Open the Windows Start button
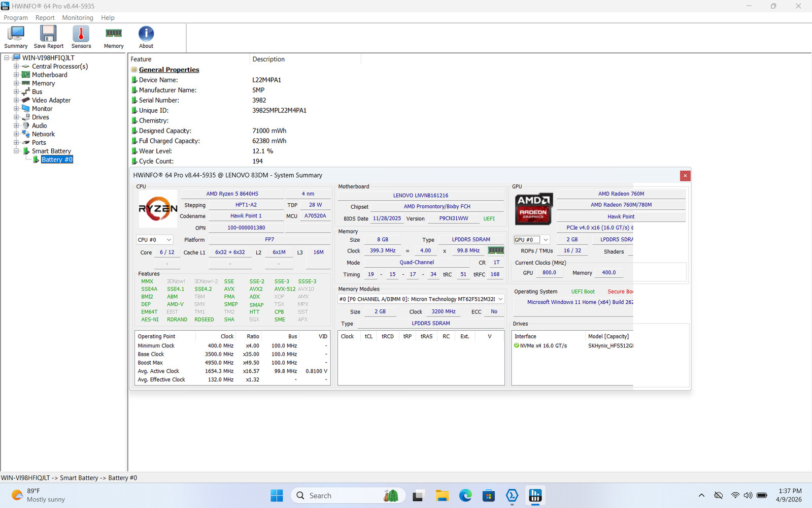Image resolution: width=812 pixels, height=508 pixels. [x=277, y=495]
